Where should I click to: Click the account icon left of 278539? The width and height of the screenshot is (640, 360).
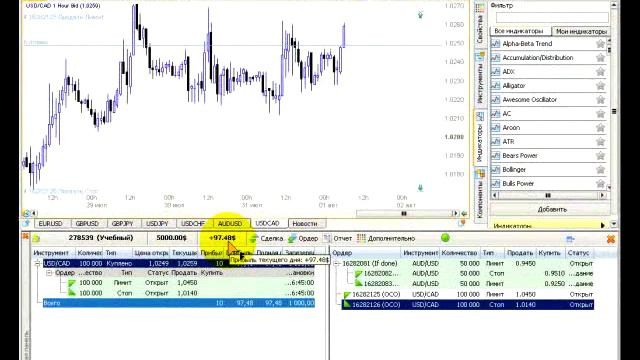pos(36,238)
